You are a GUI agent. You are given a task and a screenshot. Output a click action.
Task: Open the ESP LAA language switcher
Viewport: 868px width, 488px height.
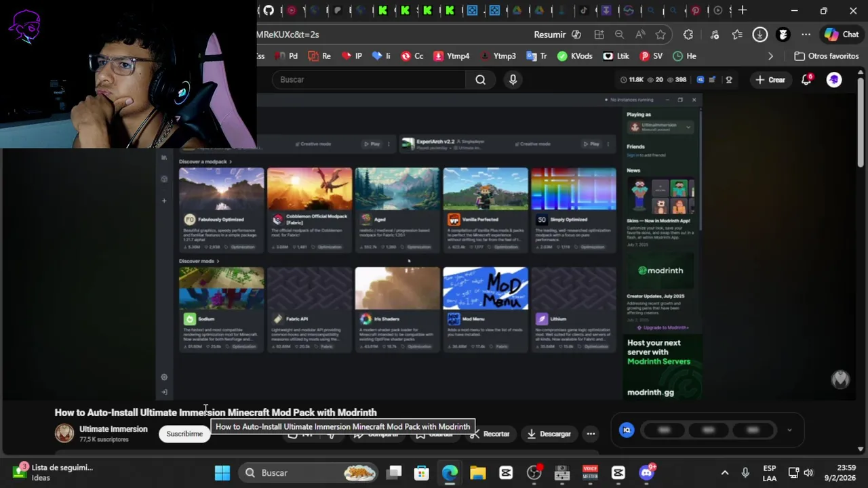770,473
